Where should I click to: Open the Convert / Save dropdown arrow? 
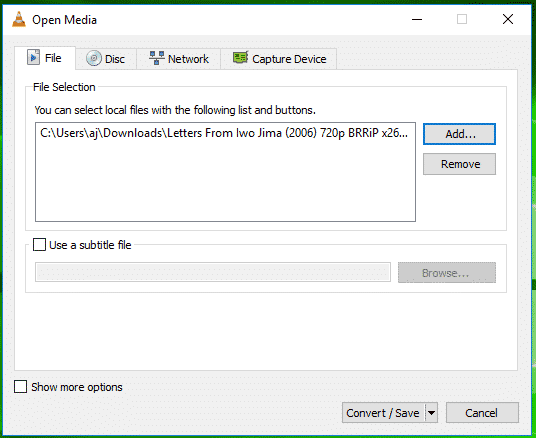tap(431, 413)
